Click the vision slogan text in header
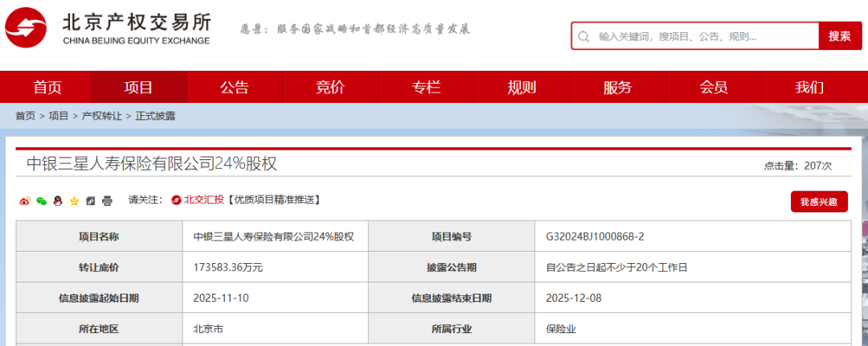Screen dimensions: 868x346 pos(355,30)
